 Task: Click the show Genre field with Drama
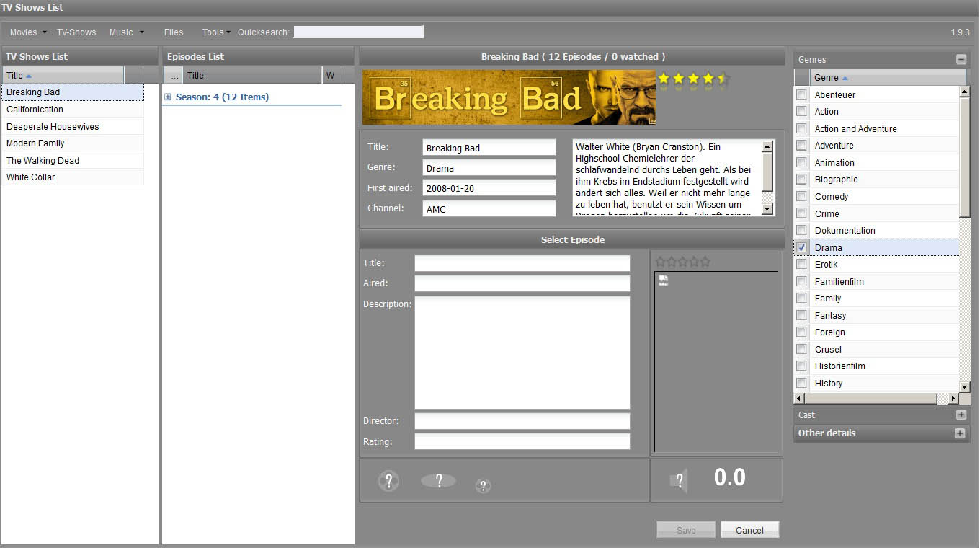coord(489,168)
